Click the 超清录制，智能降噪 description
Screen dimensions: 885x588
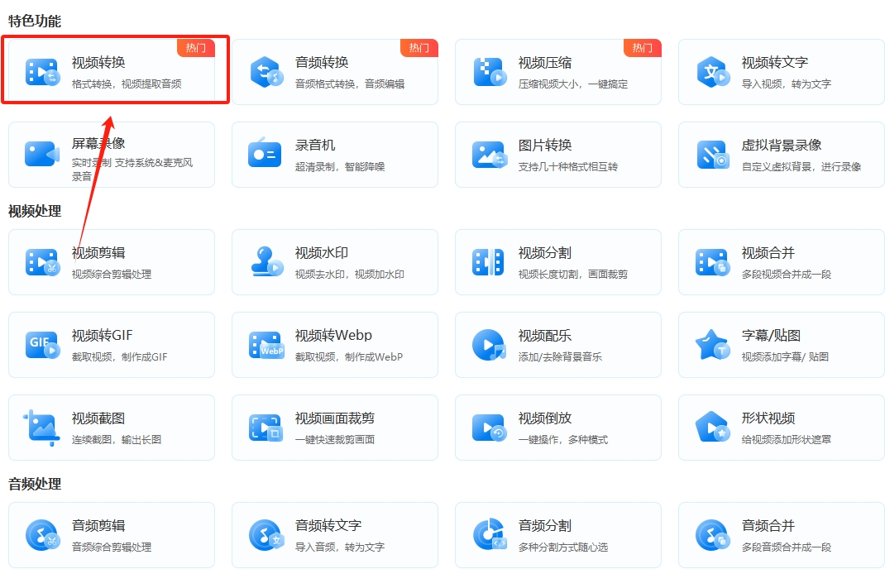point(340,166)
